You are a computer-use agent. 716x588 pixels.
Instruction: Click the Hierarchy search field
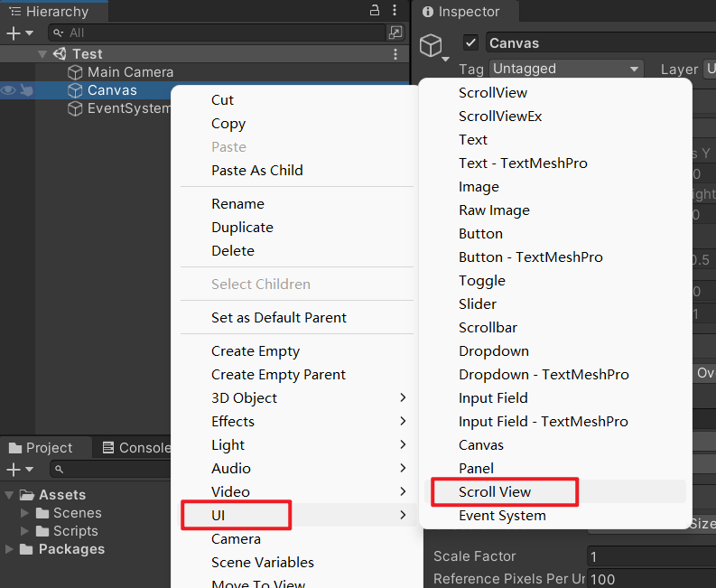tap(217, 33)
